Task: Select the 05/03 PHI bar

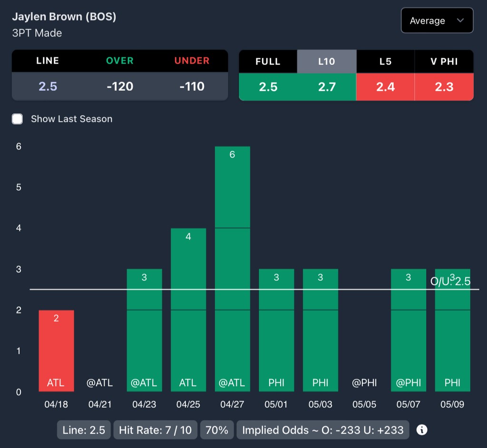Action: click(321, 330)
